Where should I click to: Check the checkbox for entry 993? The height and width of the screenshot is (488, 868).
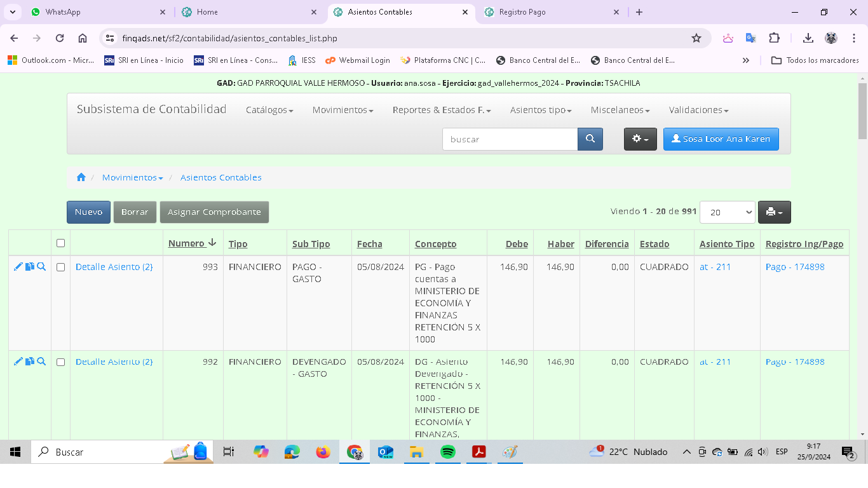click(x=60, y=268)
